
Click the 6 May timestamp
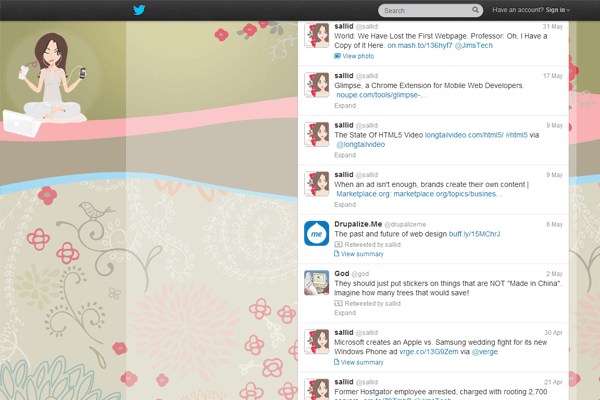pyautogui.click(x=554, y=225)
